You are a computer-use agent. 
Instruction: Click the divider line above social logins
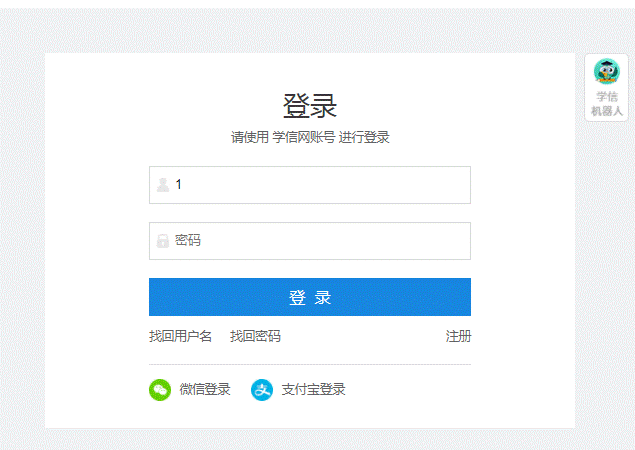(x=310, y=364)
